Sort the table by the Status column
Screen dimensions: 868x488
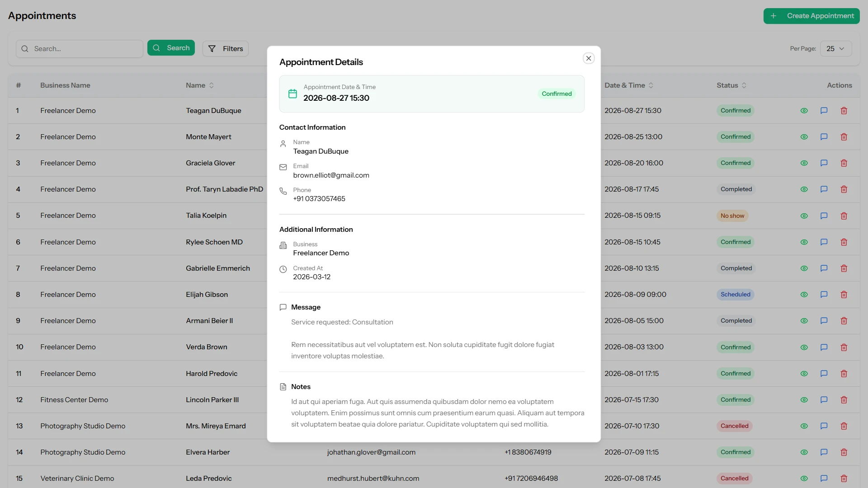point(731,85)
